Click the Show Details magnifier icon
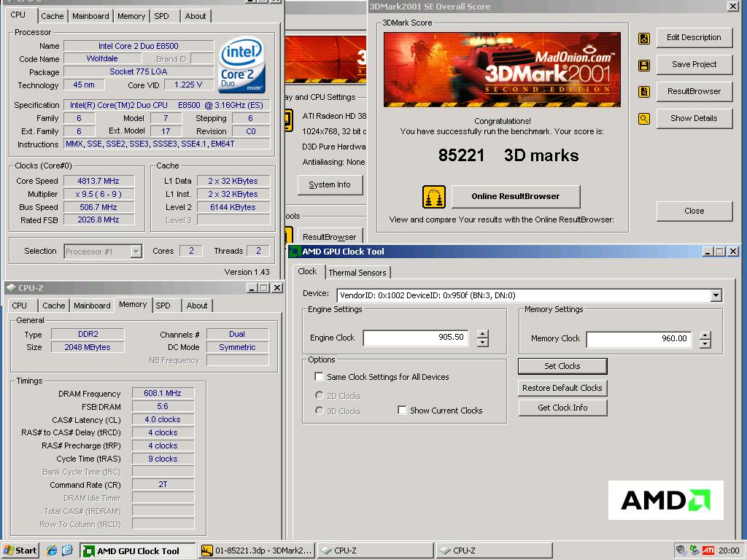Viewport: 747px width, 560px height. [644, 119]
